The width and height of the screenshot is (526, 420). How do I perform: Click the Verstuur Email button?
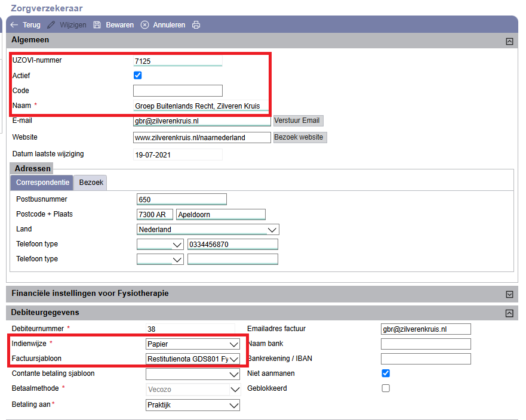click(x=298, y=121)
